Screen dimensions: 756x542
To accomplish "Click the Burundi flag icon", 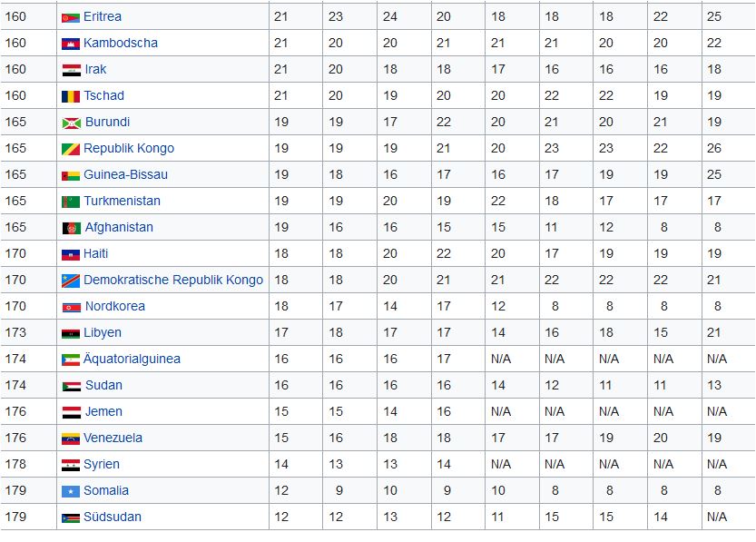I will pos(71,123).
